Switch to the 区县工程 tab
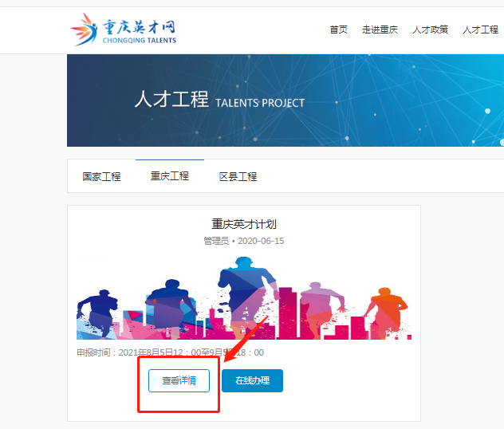This screenshot has width=504, height=429. pyautogui.click(x=238, y=176)
